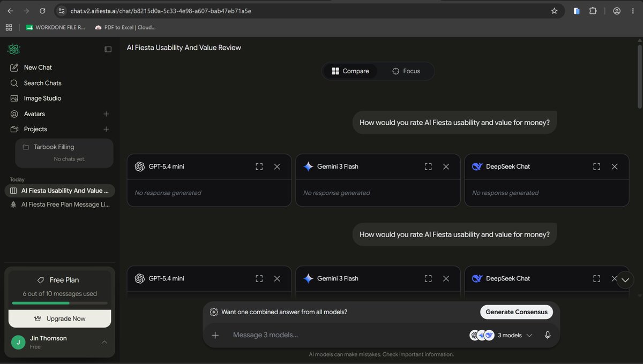
Task: Expand second GPT-5.4 mini panel fullscreen
Action: [x=259, y=278]
